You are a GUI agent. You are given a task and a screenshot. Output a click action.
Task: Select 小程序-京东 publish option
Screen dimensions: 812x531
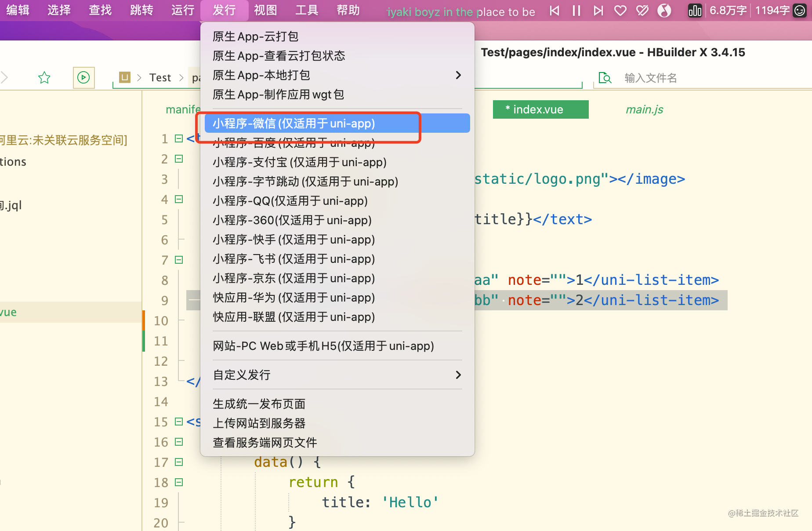tap(337, 278)
